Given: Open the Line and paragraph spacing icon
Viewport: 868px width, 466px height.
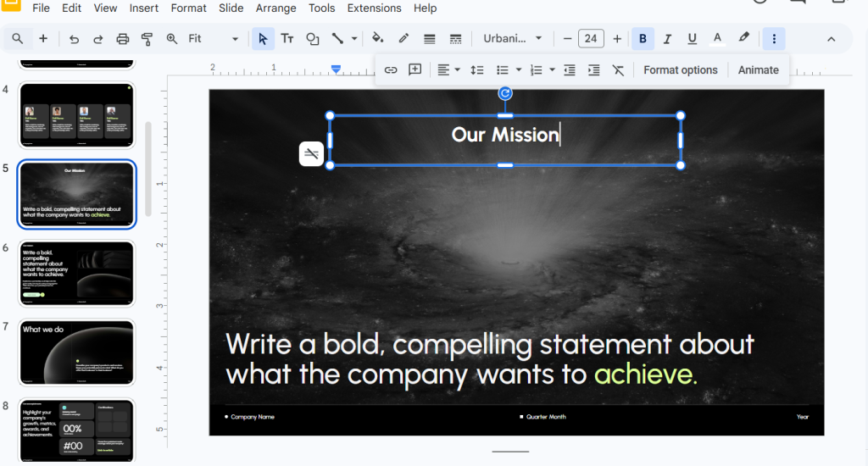Looking at the screenshot, I should tap(477, 70).
